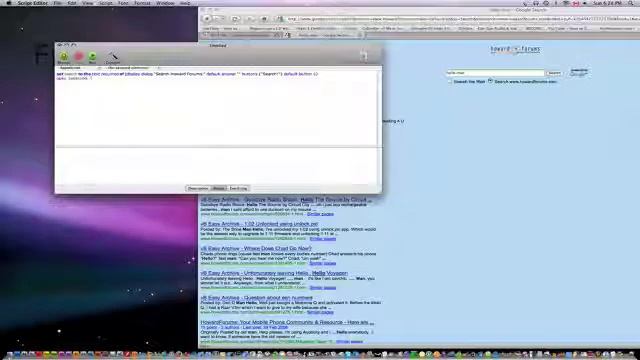Viewport: 640px width, 360px height.
Task: Open the View menu
Action: click(x=87, y=3)
